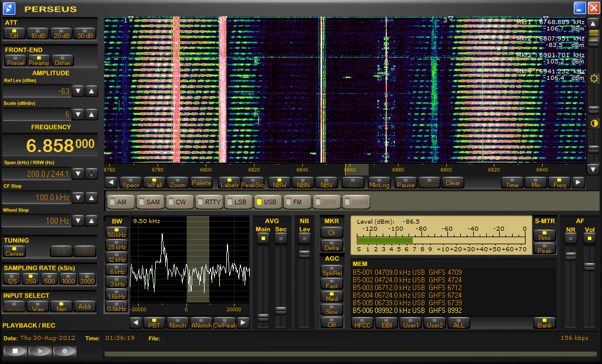Increase Scale dB/div with up arrow
Image resolution: width=602 pixels, height=364 pixels.
click(x=91, y=114)
